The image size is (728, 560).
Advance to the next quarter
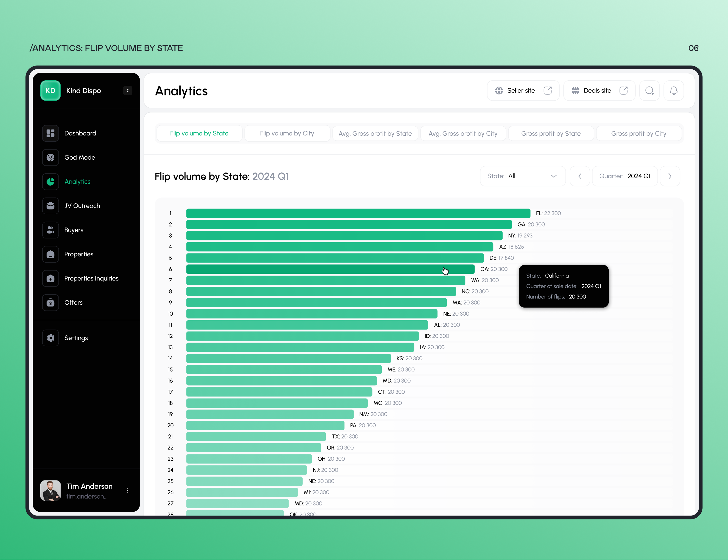670,176
